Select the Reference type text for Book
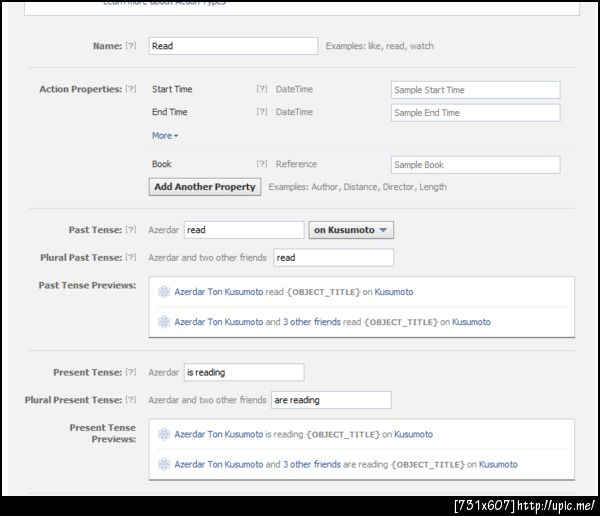Screen dimensions: 600x516 click(x=296, y=164)
